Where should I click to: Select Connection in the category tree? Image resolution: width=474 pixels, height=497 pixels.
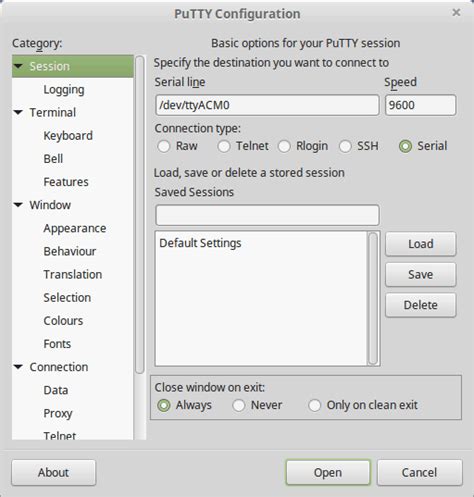click(x=59, y=367)
